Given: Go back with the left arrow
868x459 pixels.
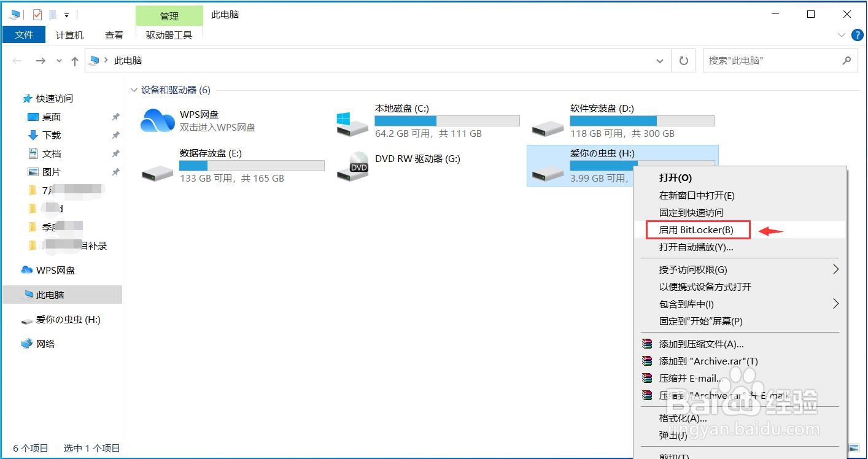Looking at the screenshot, I should click(x=18, y=61).
